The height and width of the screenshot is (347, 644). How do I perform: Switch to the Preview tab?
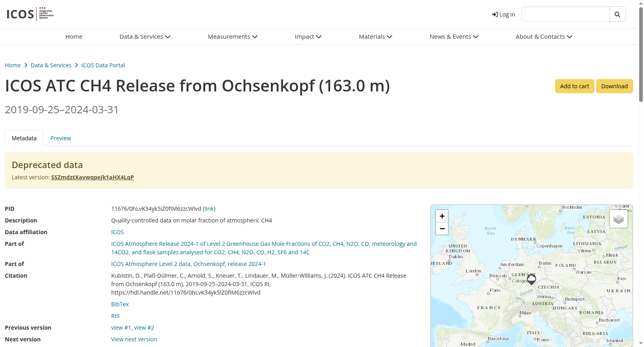click(61, 138)
